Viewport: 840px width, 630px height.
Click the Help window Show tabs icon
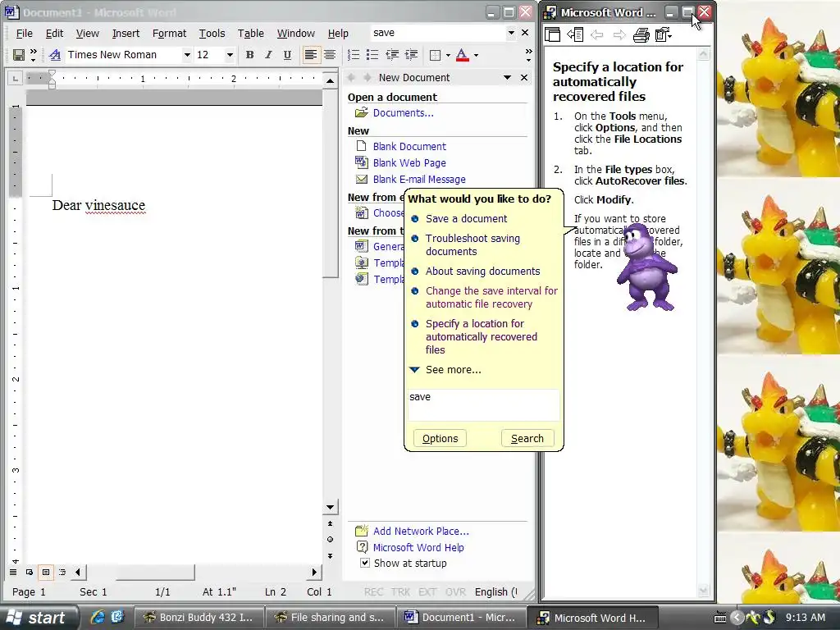pyautogui.click(x=575, y=35)
